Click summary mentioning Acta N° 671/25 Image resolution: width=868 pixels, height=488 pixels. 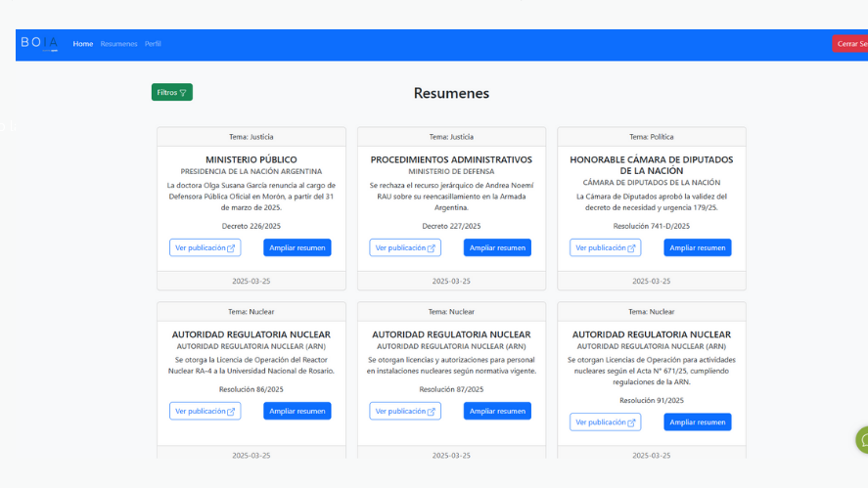pos(652,371)
